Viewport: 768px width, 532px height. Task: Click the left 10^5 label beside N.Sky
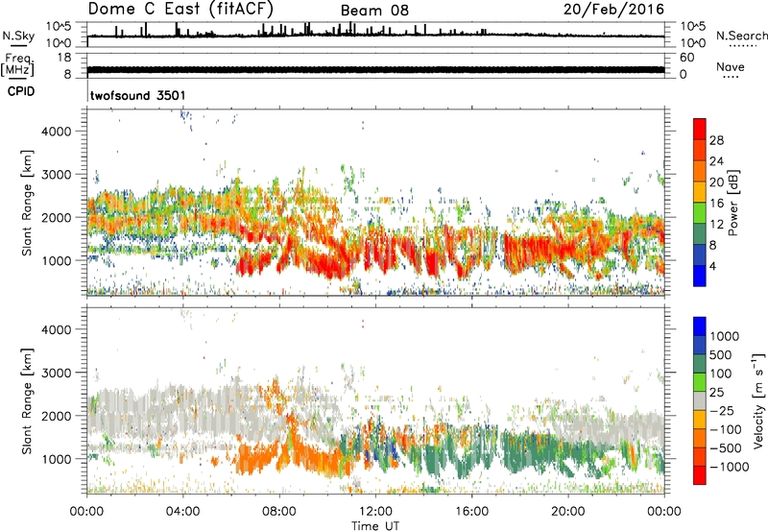59,26
